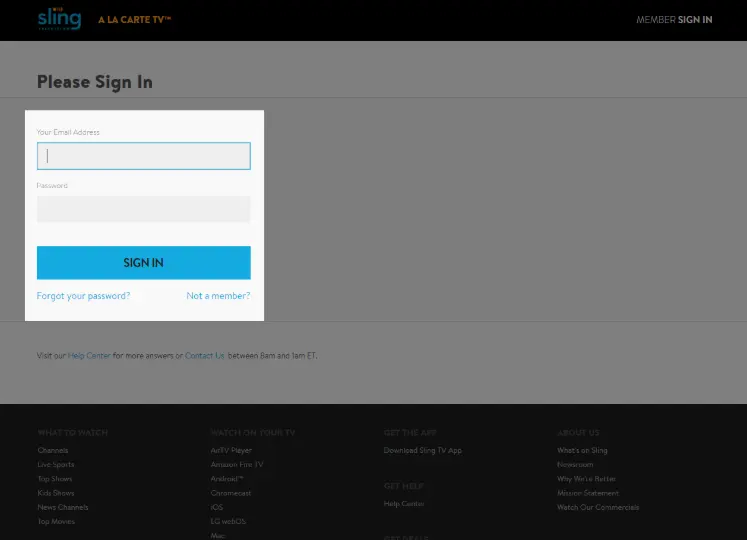Open the AirTV Player footer link
Viewport: 747px width, 540px height.
231,450
